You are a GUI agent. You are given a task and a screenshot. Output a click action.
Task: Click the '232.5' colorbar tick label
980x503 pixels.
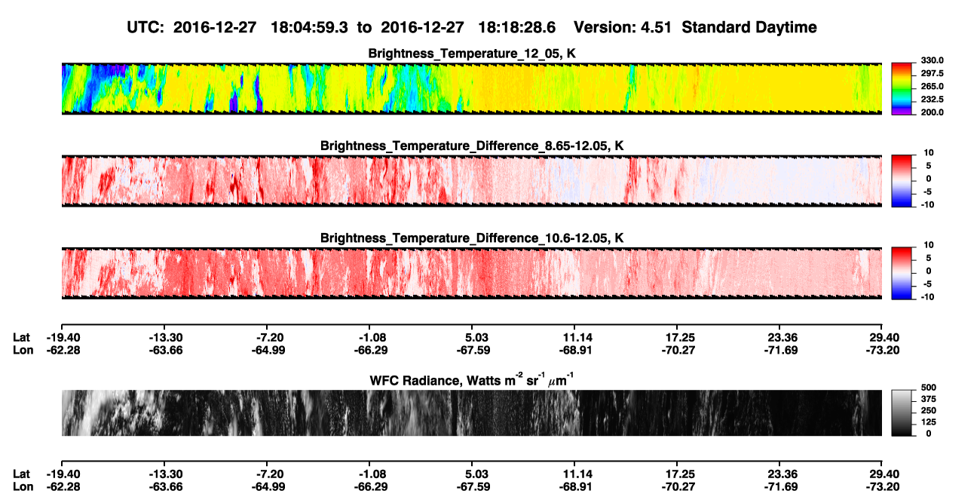(932, 99)
